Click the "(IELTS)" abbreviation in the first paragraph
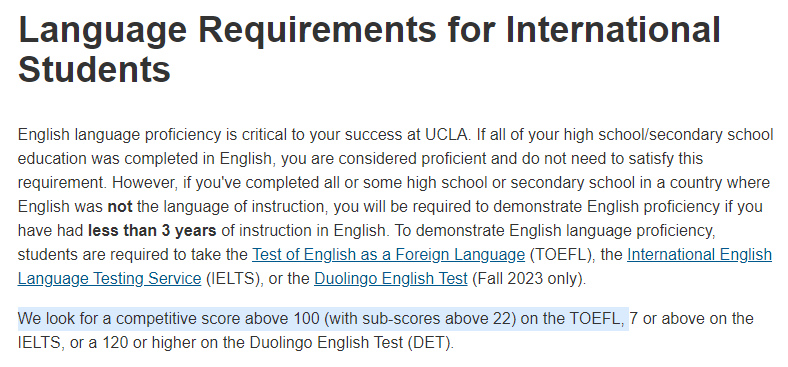Screen dimensions: 788x367 235,279
